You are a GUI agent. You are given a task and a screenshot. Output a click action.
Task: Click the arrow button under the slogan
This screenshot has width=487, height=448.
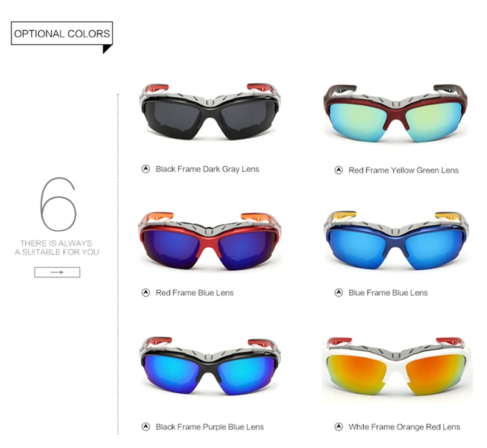point(57,272)
